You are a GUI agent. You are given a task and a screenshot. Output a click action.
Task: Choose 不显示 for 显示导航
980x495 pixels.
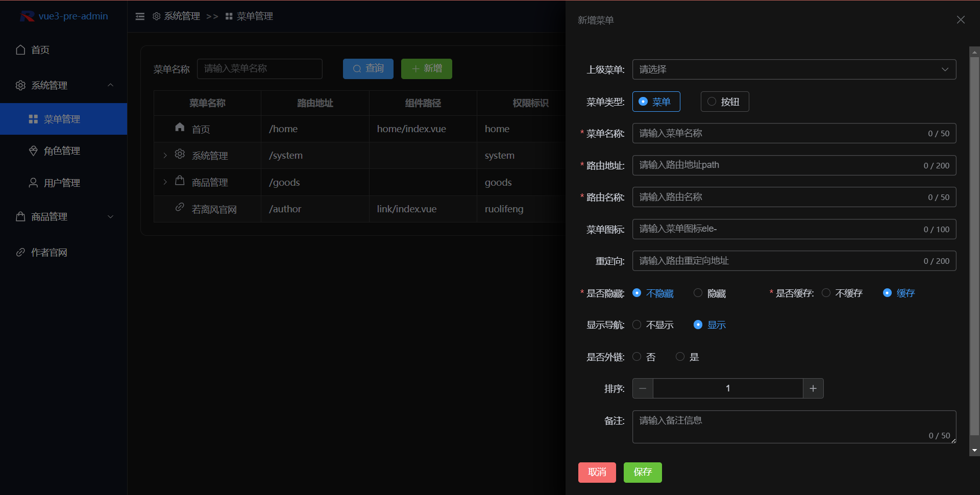click(x=653, y=325)
